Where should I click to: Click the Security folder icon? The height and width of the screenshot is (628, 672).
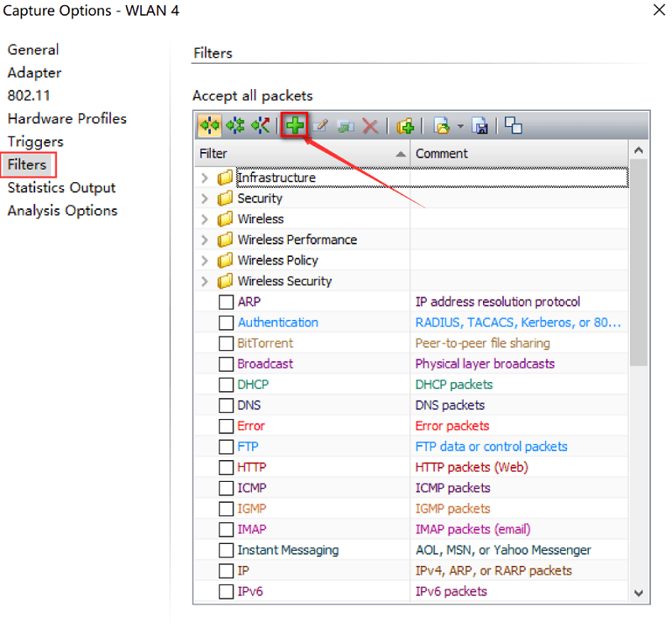pos(225,198)
